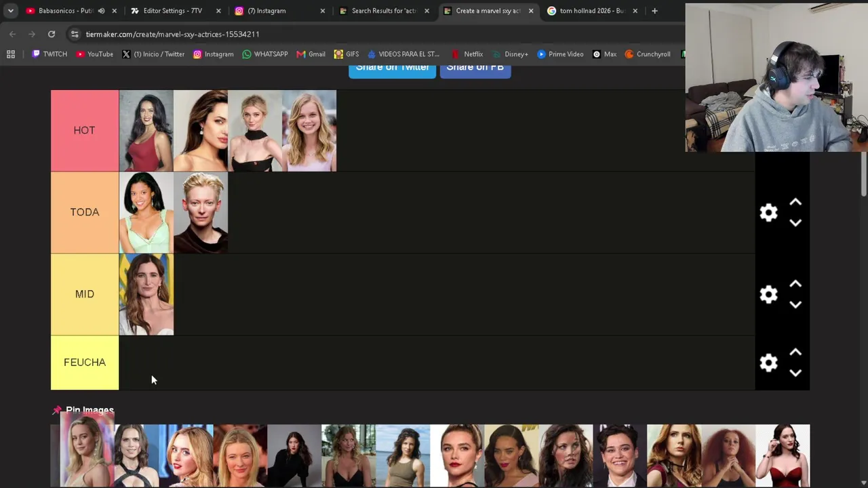Image resolution: width=868 pixels, height=488 pixels.
Task: Click the pushpin icon beside Pin Images
Action: 57,410
